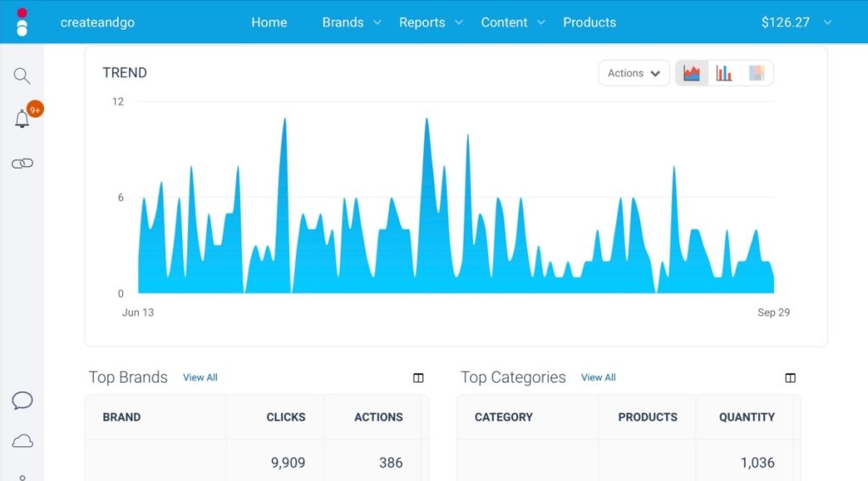Click column layout icon beside Top Categories

tap(790, 378)
